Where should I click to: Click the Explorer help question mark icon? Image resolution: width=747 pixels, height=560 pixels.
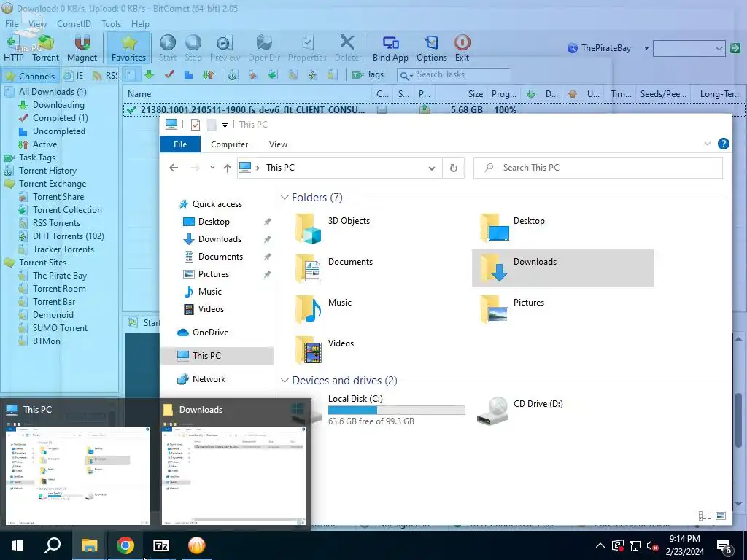[x=723, y=144]
